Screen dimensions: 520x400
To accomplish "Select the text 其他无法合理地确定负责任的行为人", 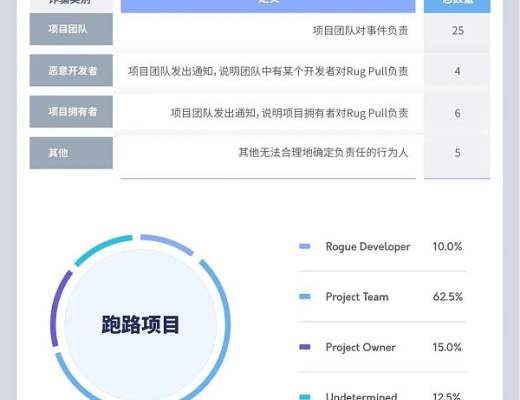I will pyautogui.click(x=323, y=153).
